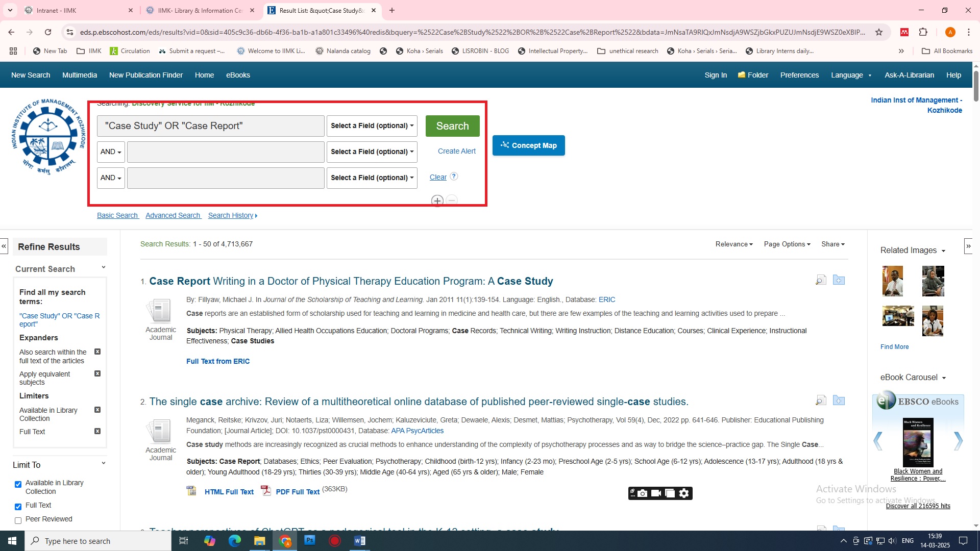This screenshot has height=551, width=980.
Task: Open the Relevance sort dropdown
Action: click(734, 244)
